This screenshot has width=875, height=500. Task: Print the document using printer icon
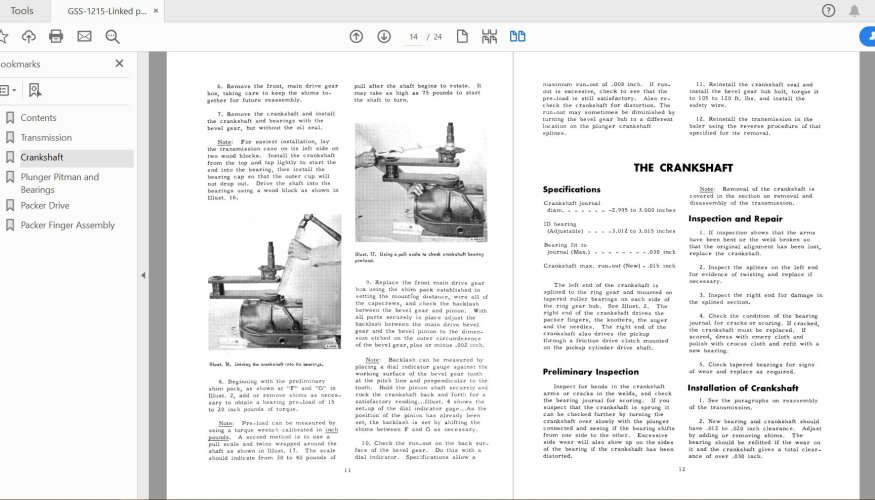[x=56, y=36]
